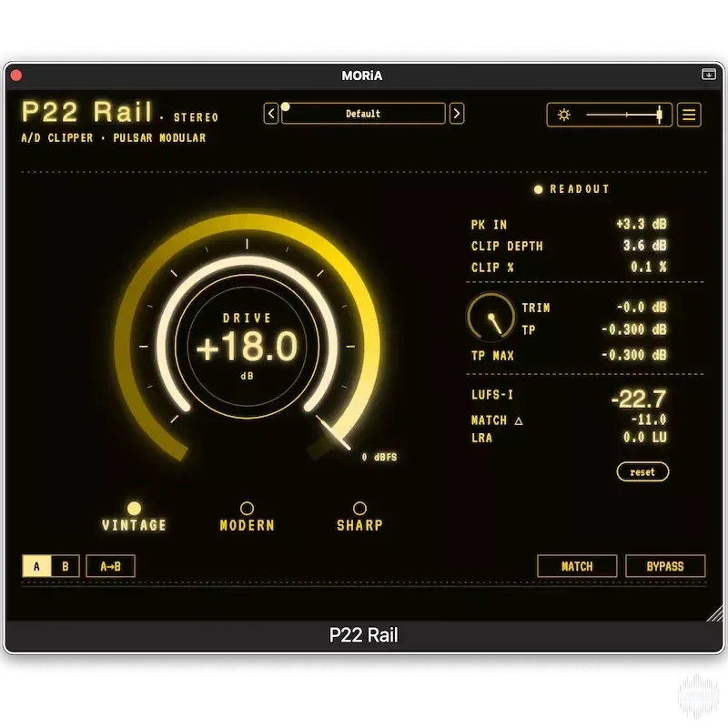Select the VINTAGE clipping mode
728x728 pixels.
(134, 516)
